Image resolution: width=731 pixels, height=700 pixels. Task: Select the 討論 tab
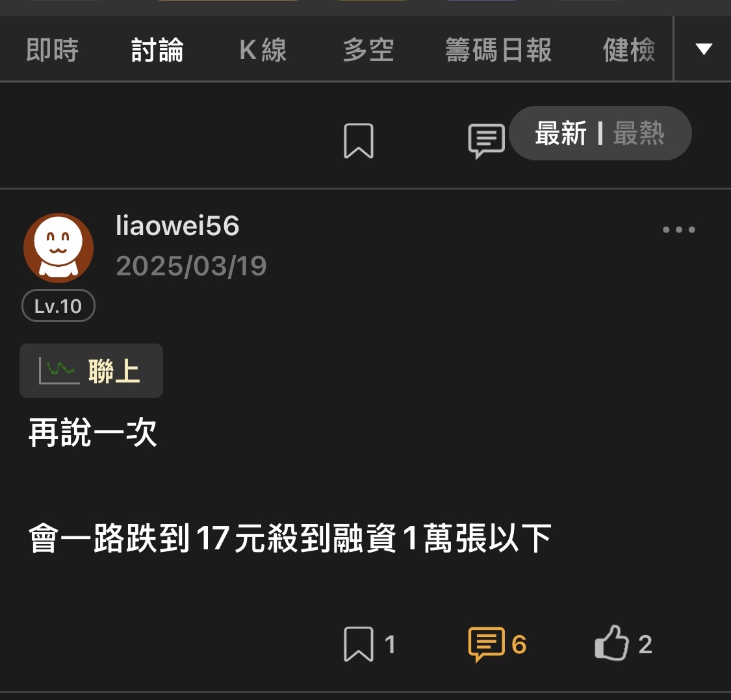coord(158,49)
